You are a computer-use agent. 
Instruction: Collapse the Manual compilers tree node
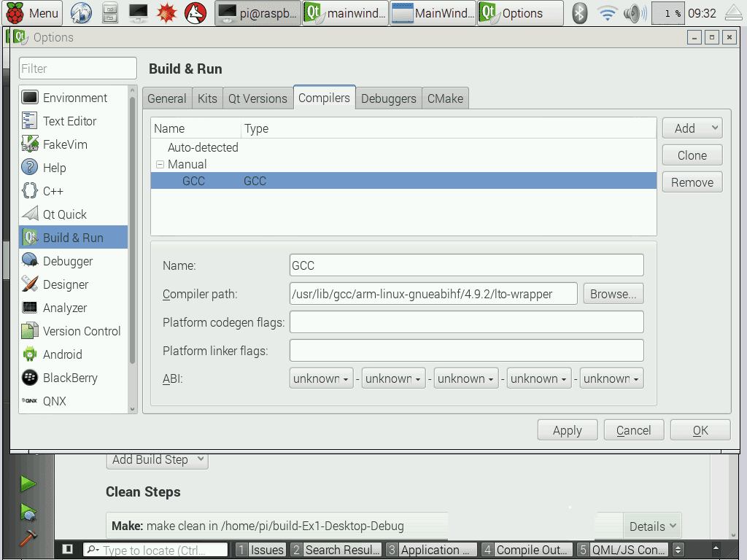[x=160, y=165]
